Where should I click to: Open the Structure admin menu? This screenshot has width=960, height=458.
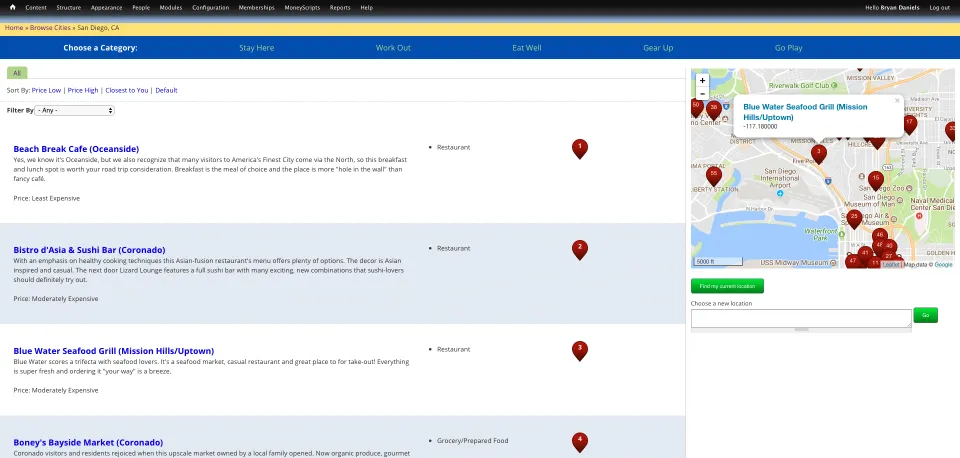click(69, 7)
